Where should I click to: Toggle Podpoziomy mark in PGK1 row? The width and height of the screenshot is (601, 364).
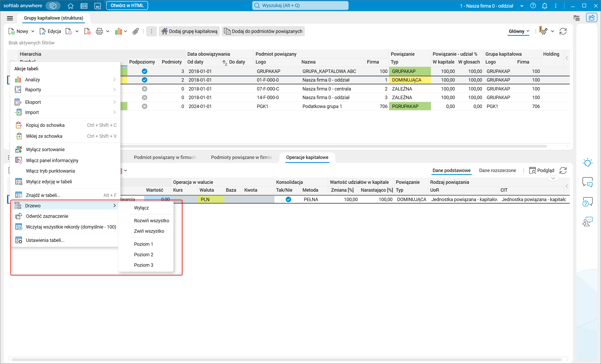tap(144, 106)
